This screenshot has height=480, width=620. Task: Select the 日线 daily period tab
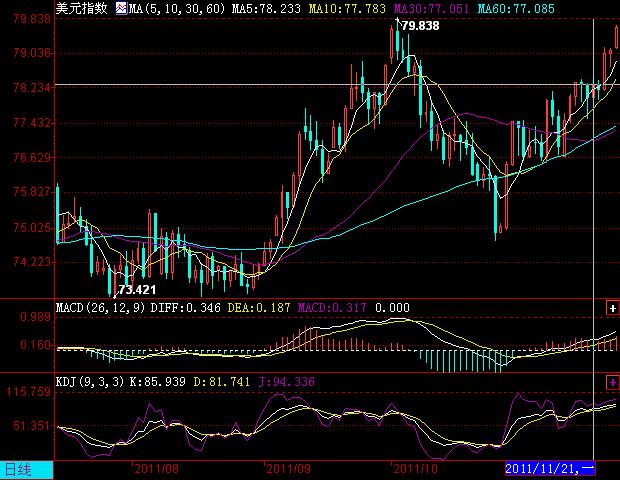(x=26, y=470)
